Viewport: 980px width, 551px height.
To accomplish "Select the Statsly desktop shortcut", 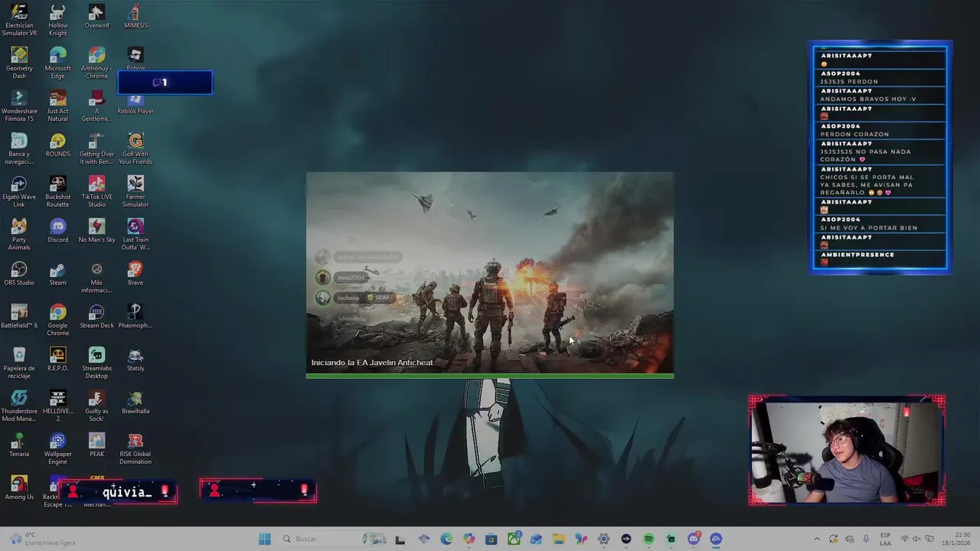I will coord(136,360).
